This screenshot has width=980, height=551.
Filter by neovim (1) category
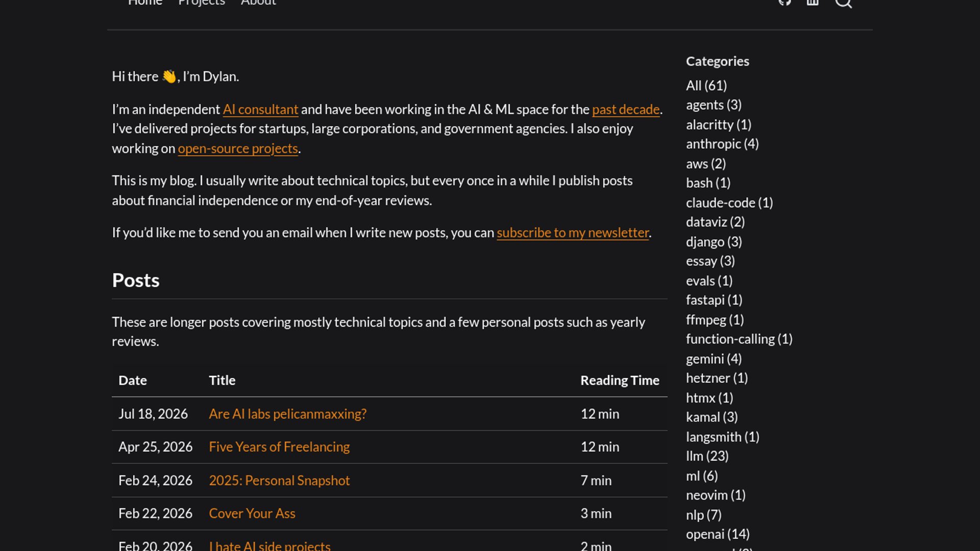pyautogui.click(x=716, y=495)
